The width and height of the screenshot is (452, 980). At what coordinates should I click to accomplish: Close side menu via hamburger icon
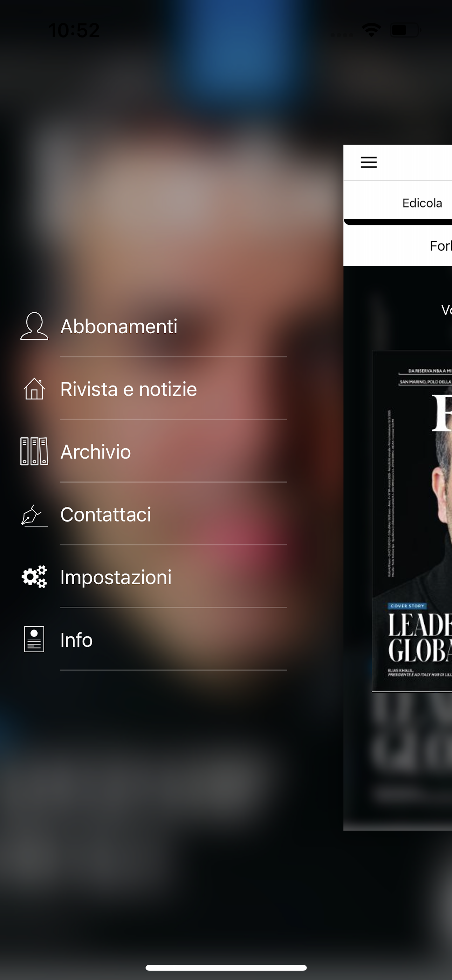click(x=369, y=162)
